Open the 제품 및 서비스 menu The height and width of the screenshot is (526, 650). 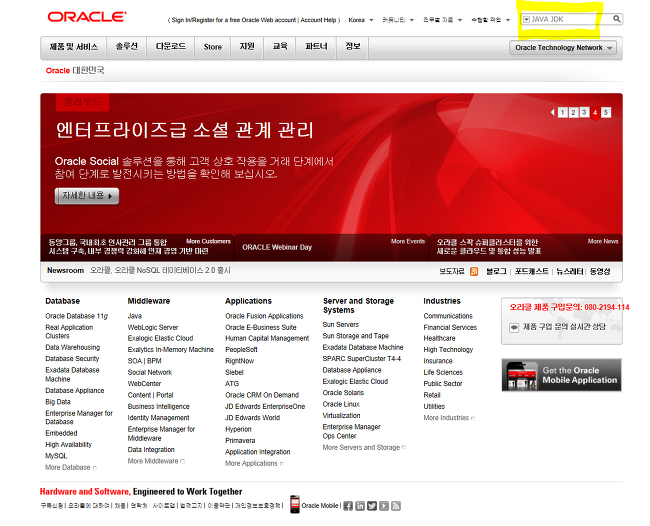[x=74, y=47]
